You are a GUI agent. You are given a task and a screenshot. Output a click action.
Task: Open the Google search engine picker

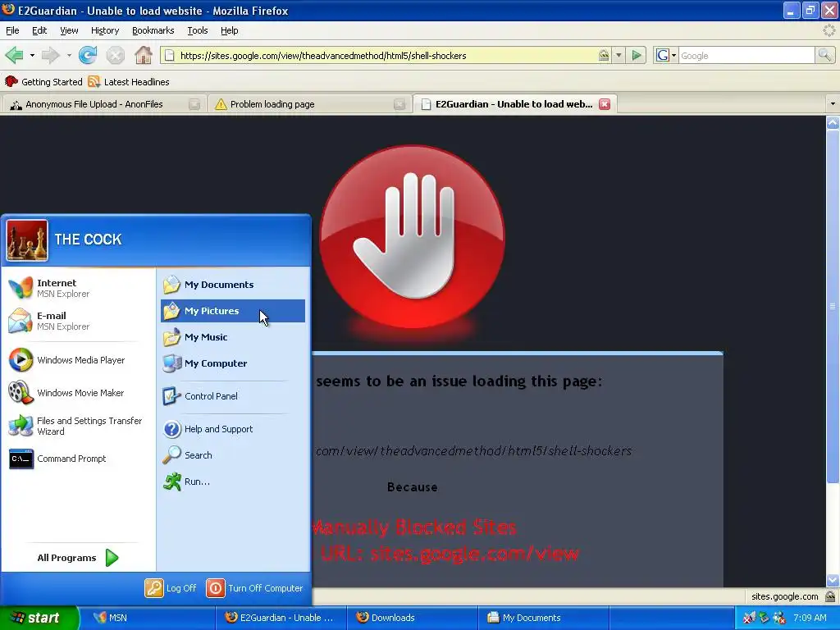click(x=666, y=55)
